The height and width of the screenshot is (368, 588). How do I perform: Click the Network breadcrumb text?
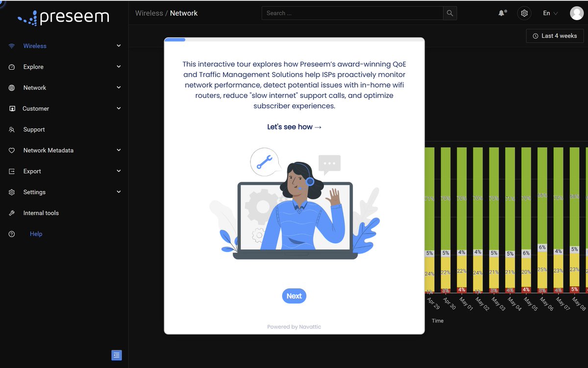pos(184,13)
